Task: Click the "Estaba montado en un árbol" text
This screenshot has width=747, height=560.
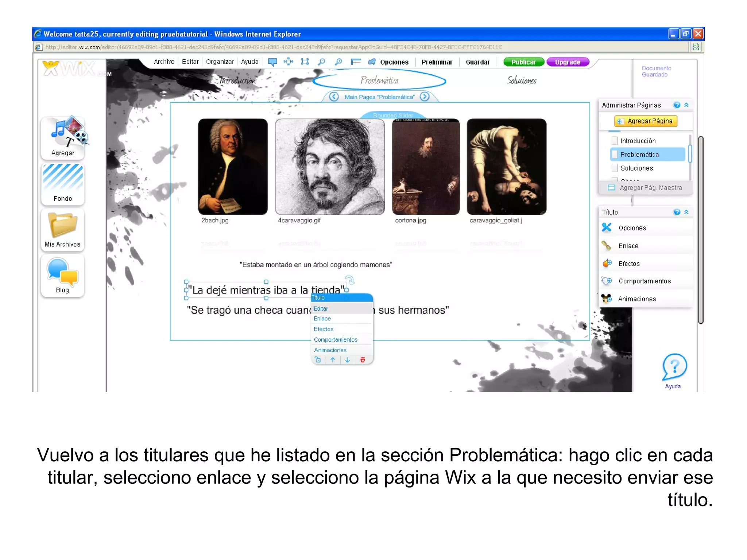Action: [x=316, y=265]
